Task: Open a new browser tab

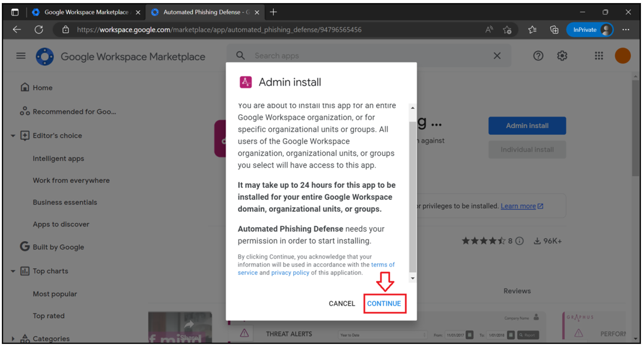Action: tap(273, 13)
